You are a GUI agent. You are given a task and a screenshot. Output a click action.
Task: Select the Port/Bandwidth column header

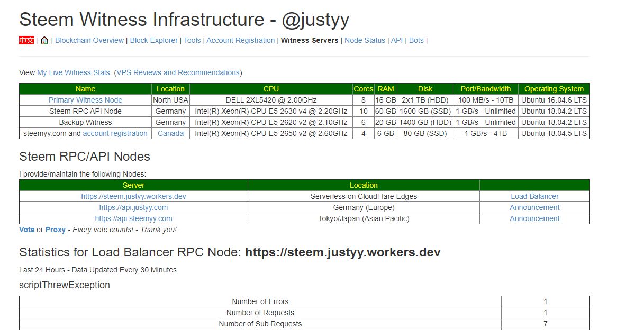[x=486, y=89]
